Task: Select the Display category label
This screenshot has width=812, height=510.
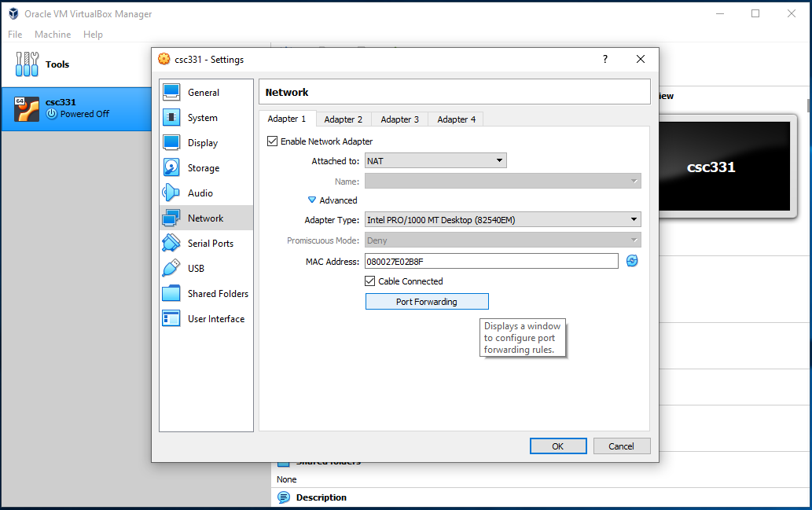Action: (x=203, y=143)
